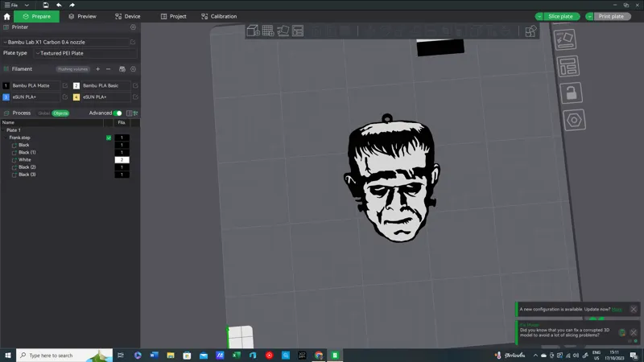Add a filament with plus icon
This screenshot has width=644, height=362.
tap(97, 69)
